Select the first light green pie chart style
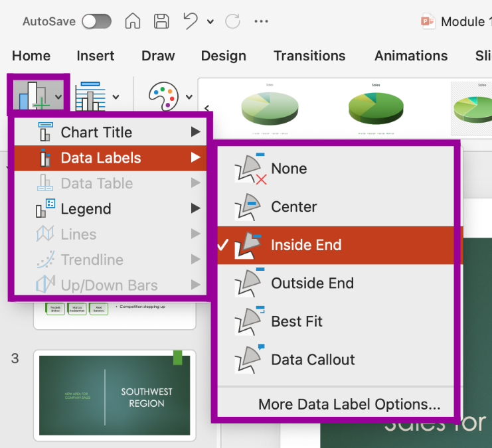This screenshot has width=492, height=448. tap(270, 109)
